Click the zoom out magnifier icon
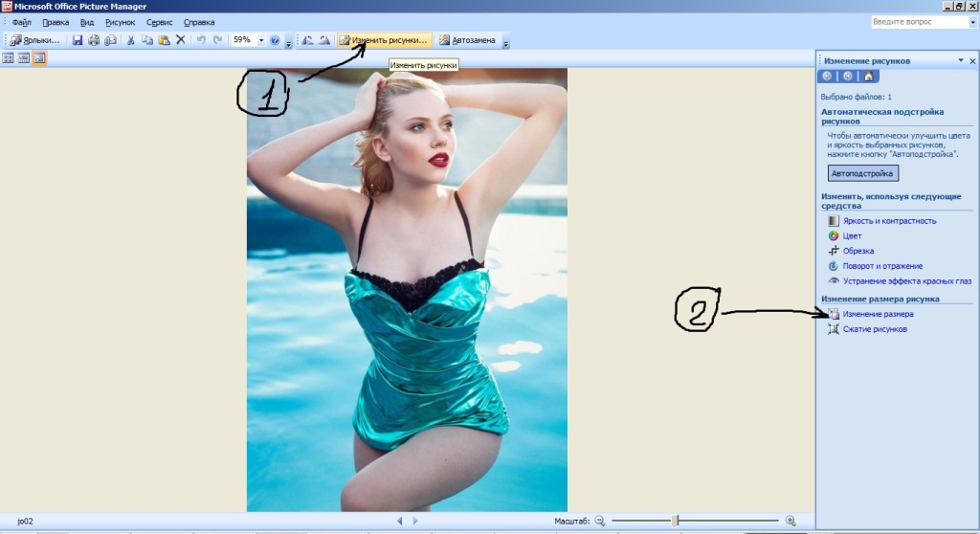The image size is (980, 534). pyautogui.click(x=600, y=521)
